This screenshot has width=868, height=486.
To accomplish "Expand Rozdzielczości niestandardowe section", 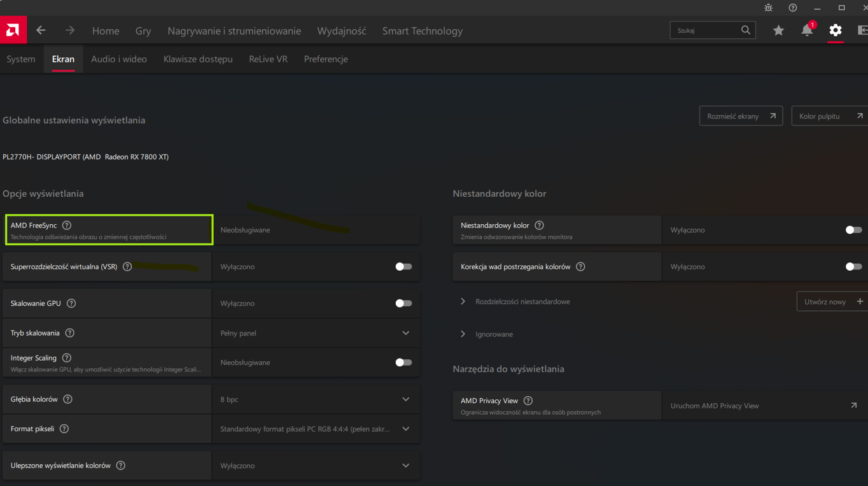I will click(x=463, y=302).
